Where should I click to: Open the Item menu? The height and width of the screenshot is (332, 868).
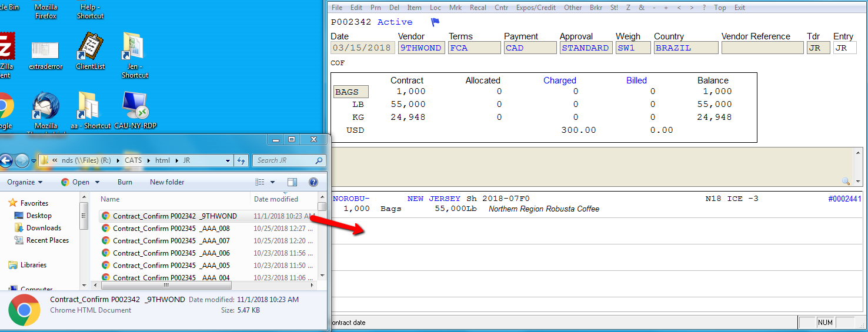coord(414,8)
